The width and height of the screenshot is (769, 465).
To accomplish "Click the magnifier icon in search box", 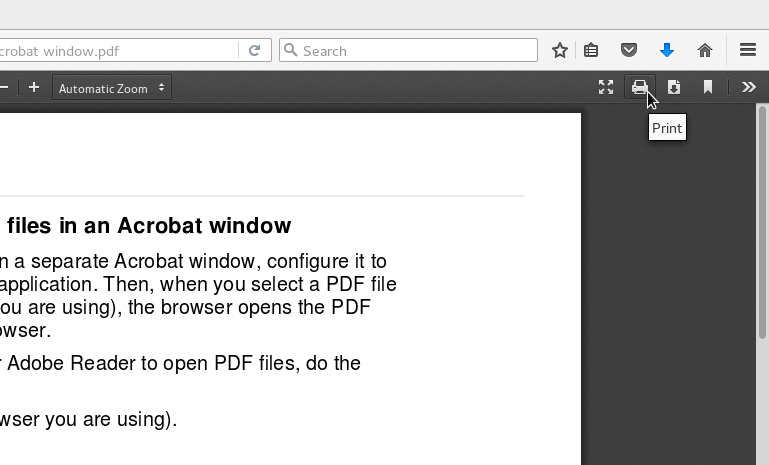I will click(290, 50).
